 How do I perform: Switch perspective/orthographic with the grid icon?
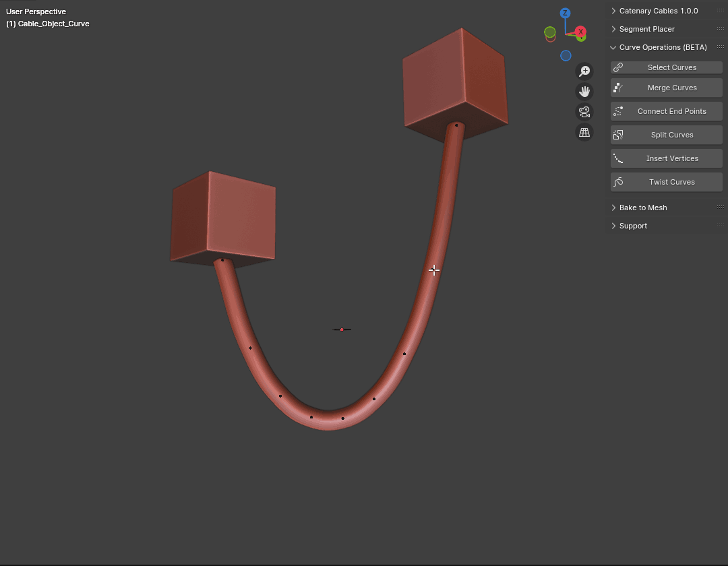pos(584,132)
